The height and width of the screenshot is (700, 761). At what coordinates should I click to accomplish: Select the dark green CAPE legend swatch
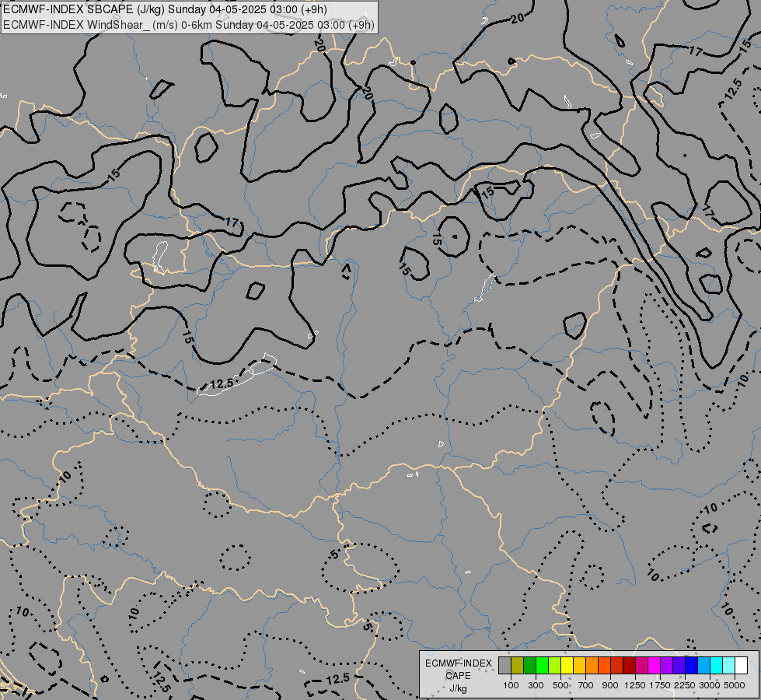529,665
